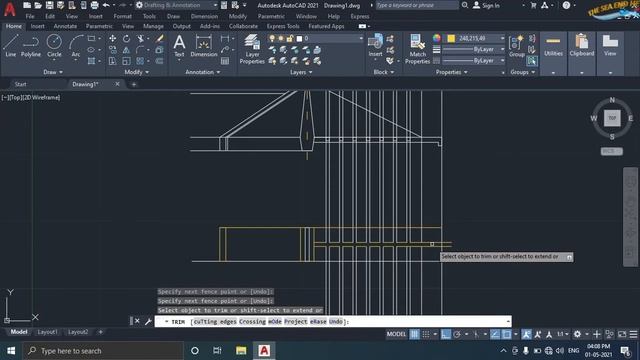
Task: Click the MODEL space button in status bar
Action: pyautogui.click(x=396, y=334)
